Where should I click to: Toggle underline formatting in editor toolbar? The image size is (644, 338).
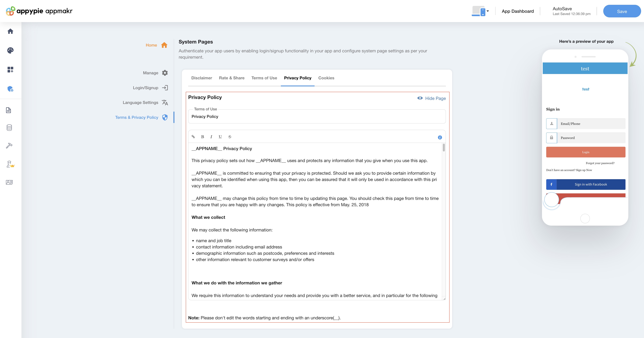click(x=220, y=137)
